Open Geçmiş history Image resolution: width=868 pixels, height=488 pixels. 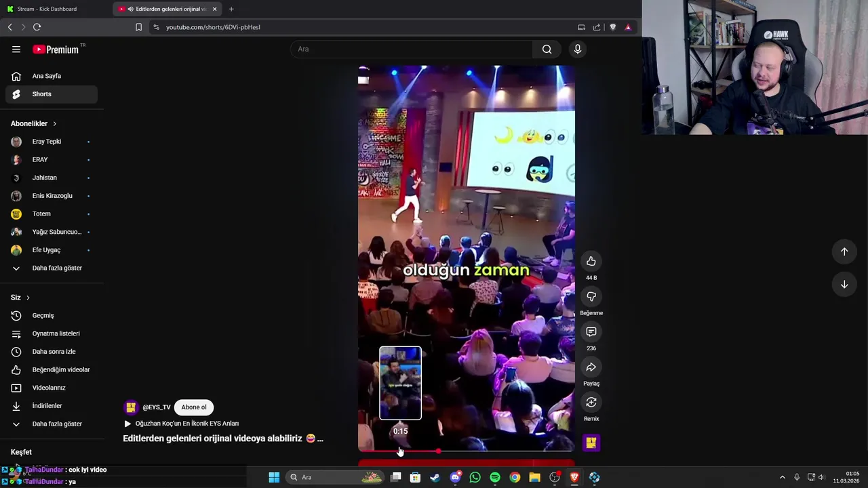point(52,316)
